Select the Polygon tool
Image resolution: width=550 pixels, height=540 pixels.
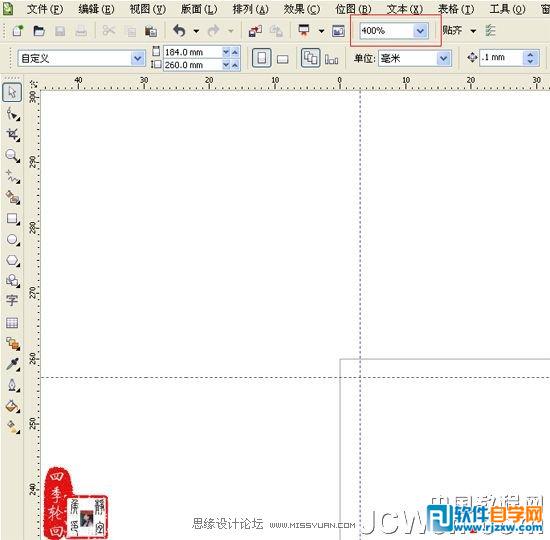(x=13, y=260)
